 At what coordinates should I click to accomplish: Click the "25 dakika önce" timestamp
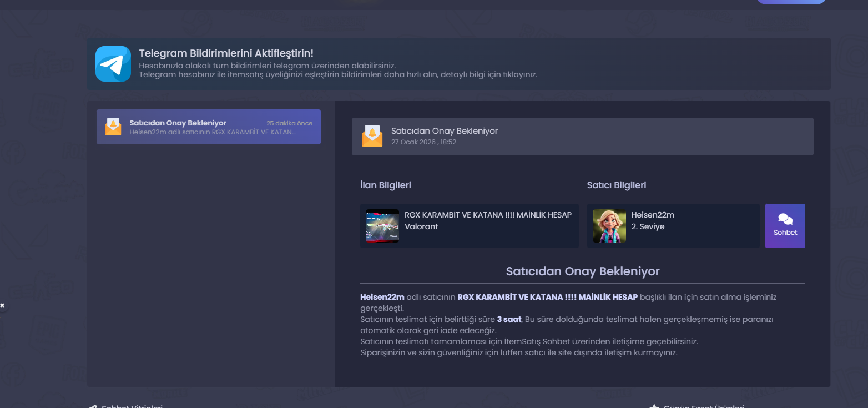tap(289, 123)
